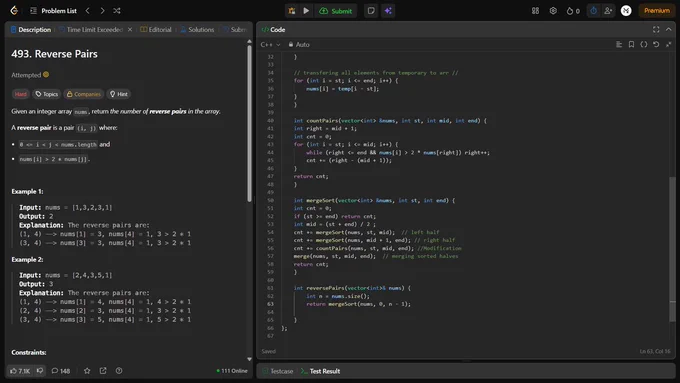The width and height of the screenshot is (680, 383).
Task: Share the problem link icon
Action: pyautogui.click(x=103, y=371)
